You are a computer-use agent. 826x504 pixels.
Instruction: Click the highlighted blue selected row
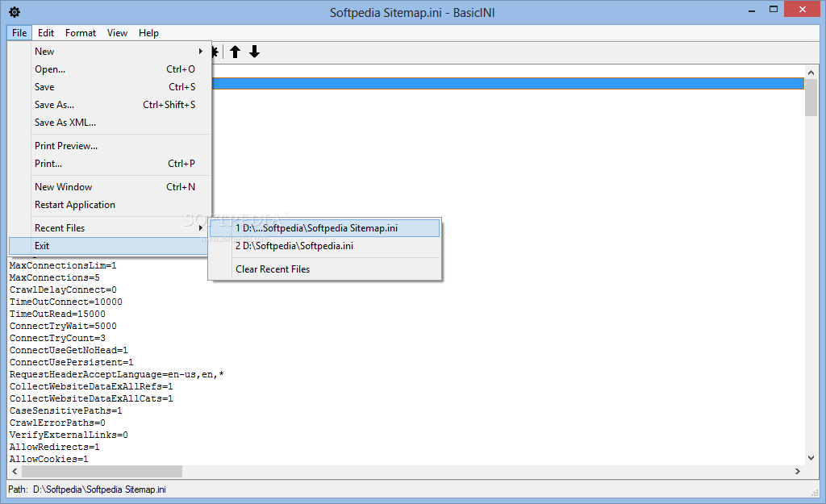(x=508, y=83)
